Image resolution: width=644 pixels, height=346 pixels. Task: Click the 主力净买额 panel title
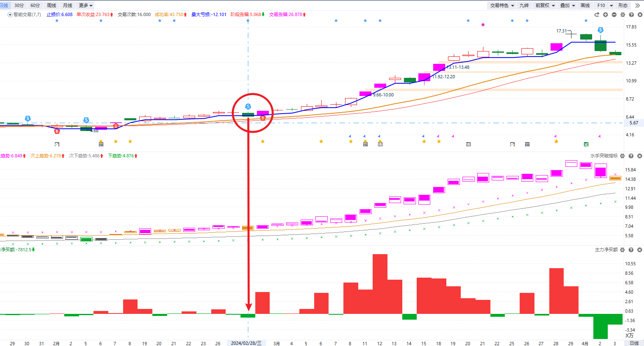click(x=606, y=250)
